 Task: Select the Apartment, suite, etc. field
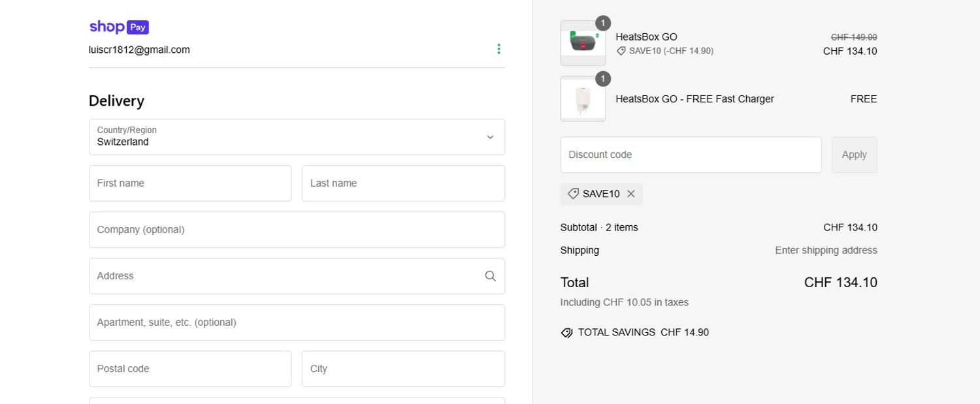[x=297, y=322]
